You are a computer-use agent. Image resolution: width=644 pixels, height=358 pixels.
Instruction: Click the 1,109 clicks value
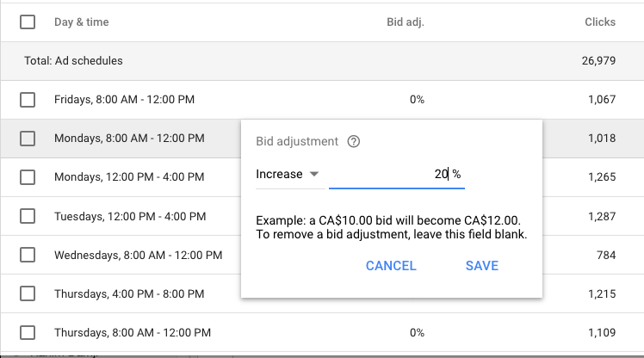602,332
